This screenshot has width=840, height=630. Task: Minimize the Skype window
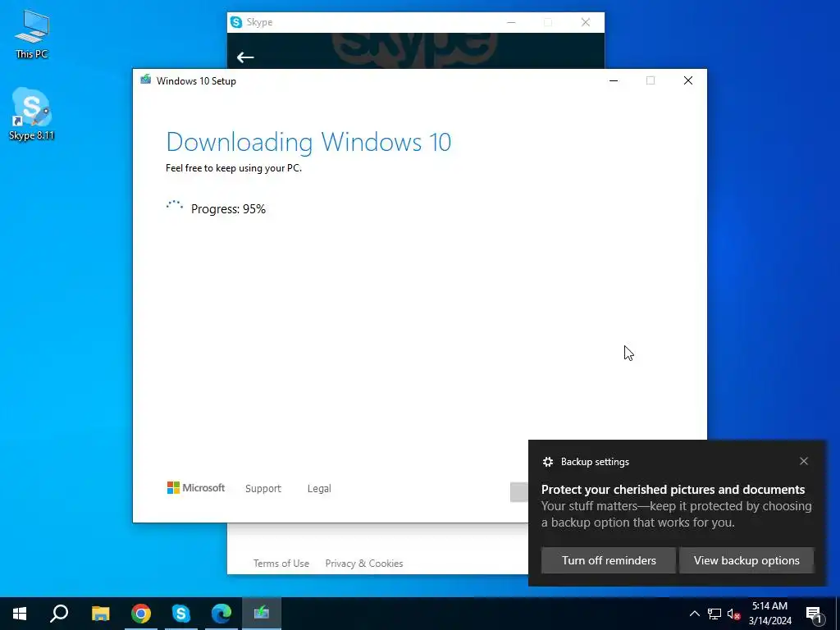pos(511,22)
